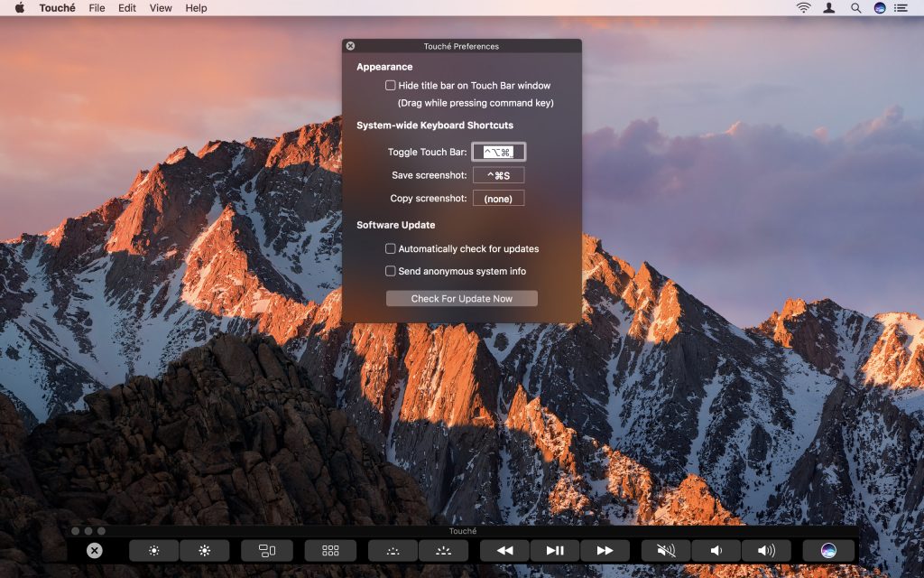Screen dimensions: 924x578
Task: Tap rewind on the Touch Bar
Action: tap(505, 550)
